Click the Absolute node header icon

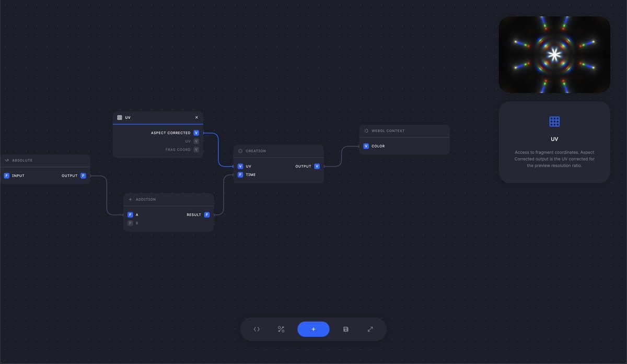[x=7, y=160]
